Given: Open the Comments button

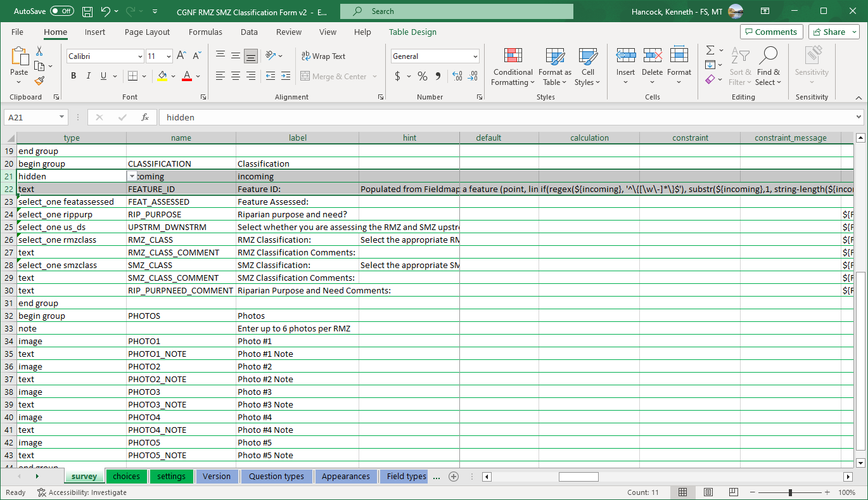Looking at the screenshot, I should tap(771, 32).
